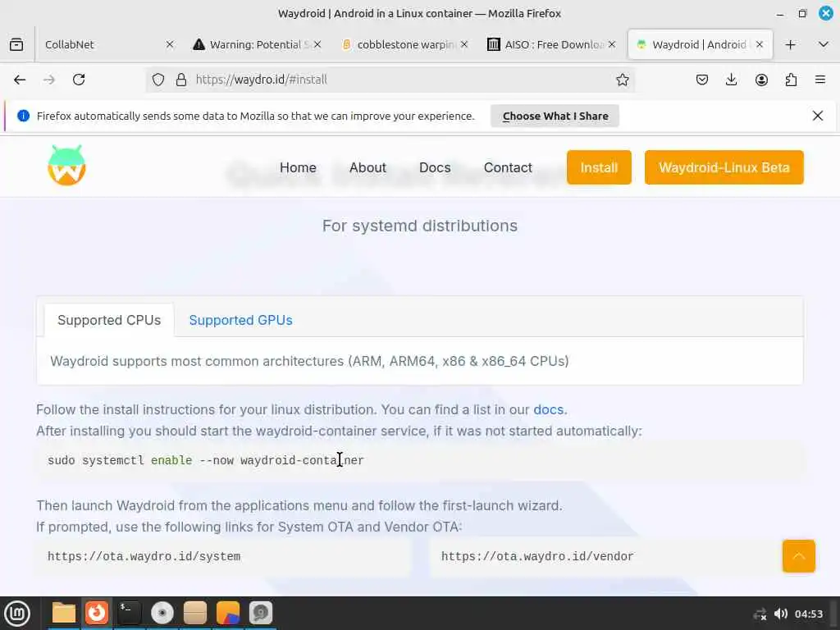Open the Downloads panel
This screenshot has width=840, height=630.
coord(731,80)
